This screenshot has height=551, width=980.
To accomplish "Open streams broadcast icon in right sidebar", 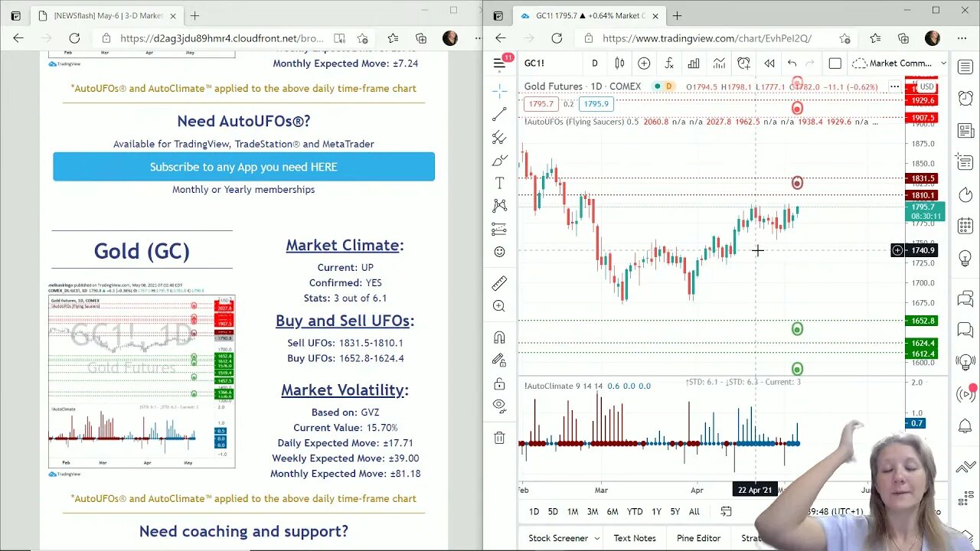I will (965, 394).
